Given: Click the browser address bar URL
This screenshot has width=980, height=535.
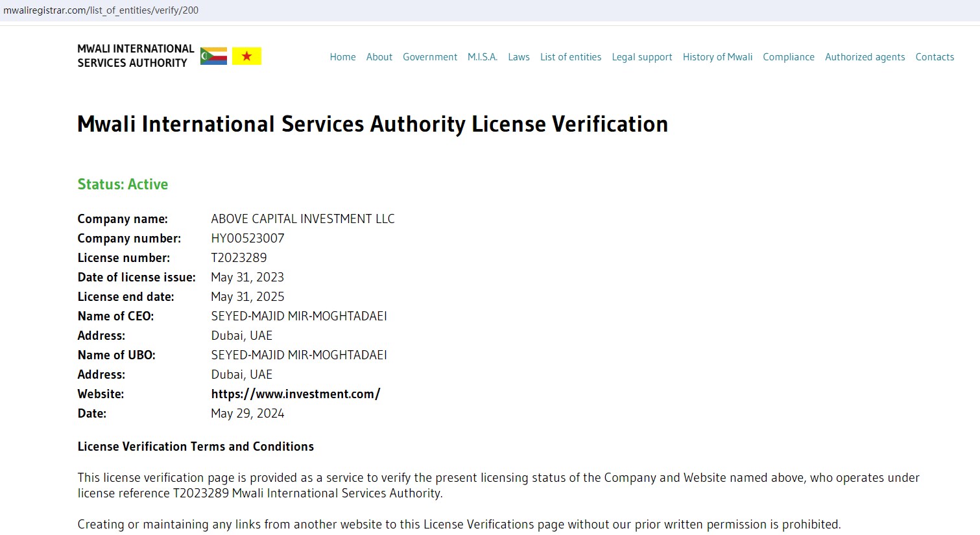Looking at the screenshot, I should tap(101, 10).
